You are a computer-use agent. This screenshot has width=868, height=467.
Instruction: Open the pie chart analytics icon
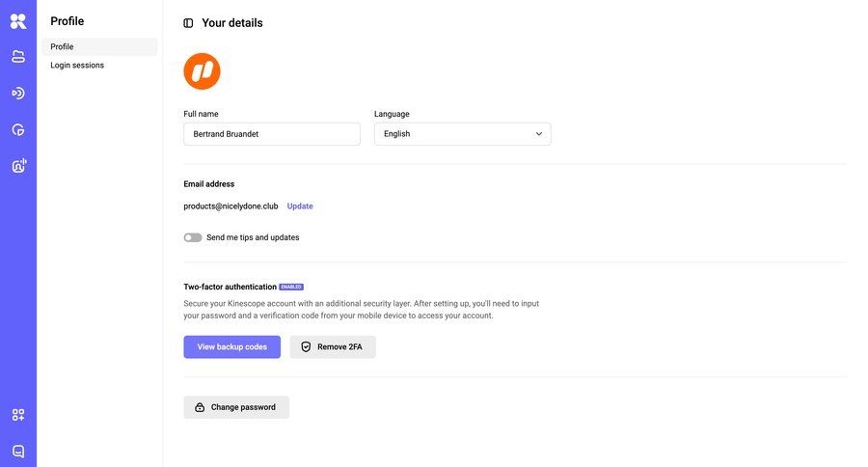point(18,129)
